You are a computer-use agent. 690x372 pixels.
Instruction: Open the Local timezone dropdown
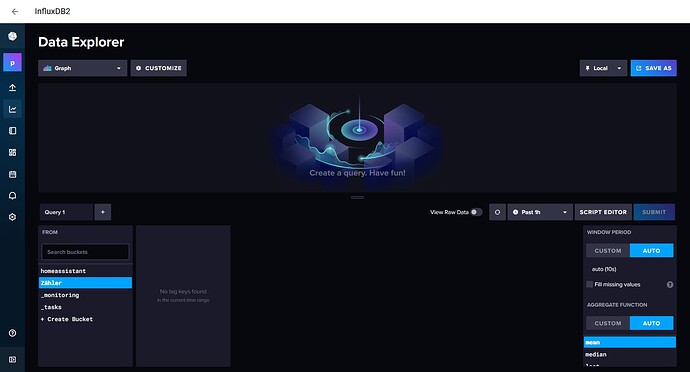click(603, 68)
